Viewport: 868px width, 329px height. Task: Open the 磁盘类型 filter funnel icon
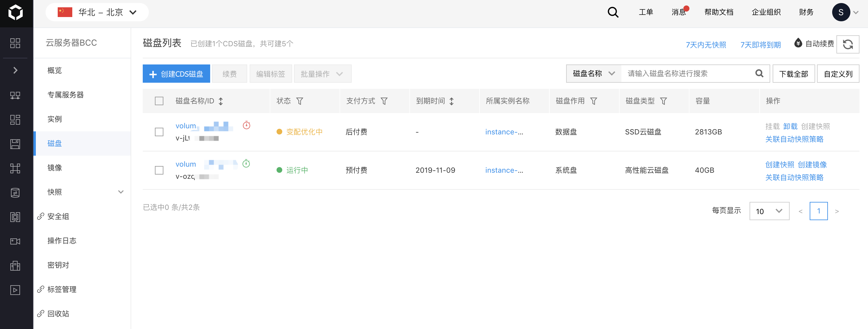[663, 101]
